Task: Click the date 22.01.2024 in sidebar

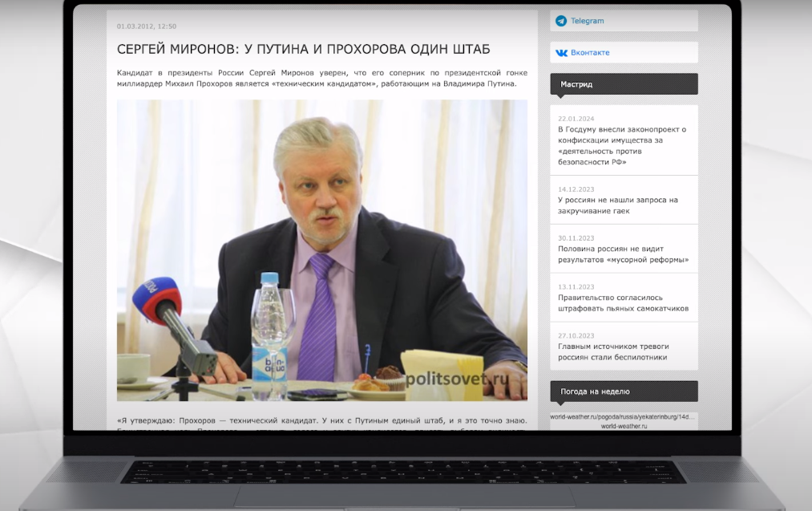Action: coord(576,119)
